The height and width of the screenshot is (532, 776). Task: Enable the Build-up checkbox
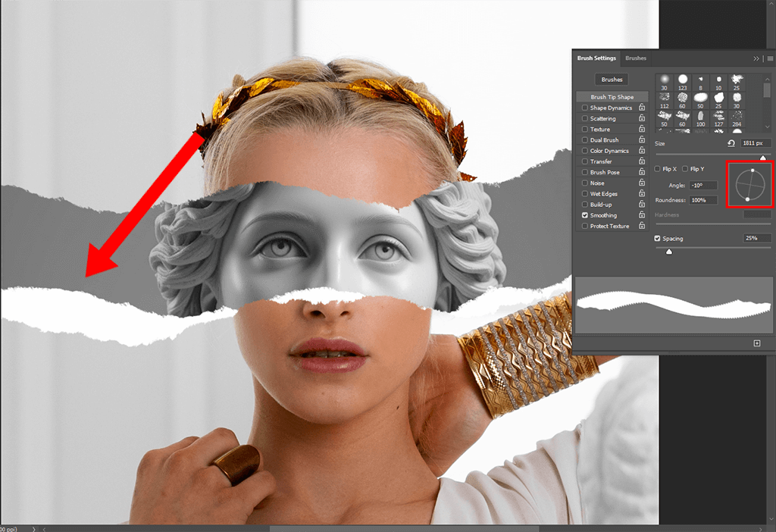(x=585, y=205)
